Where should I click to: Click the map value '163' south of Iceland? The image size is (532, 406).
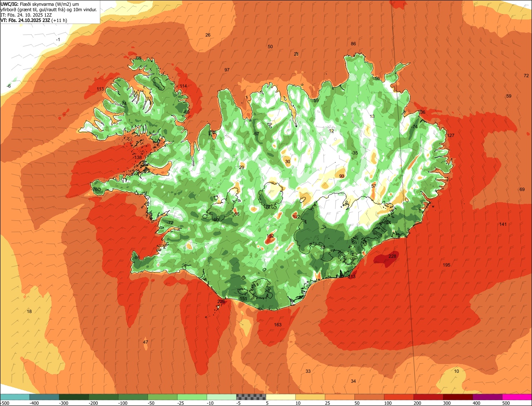point(278,325)
